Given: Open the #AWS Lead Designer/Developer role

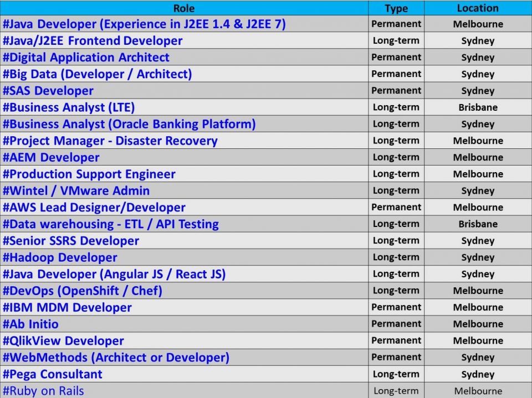Looking at the screenshot, I should [94, 207].
